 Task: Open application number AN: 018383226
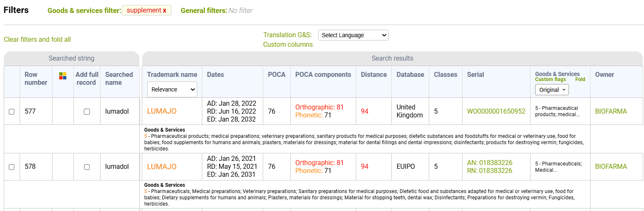pyautogui.click(x=490, y=163)
